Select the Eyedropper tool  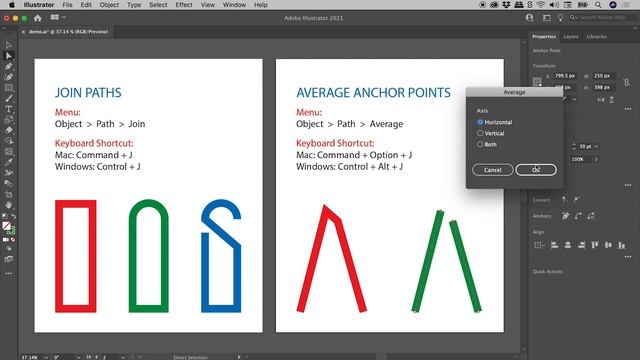point(9,162)
